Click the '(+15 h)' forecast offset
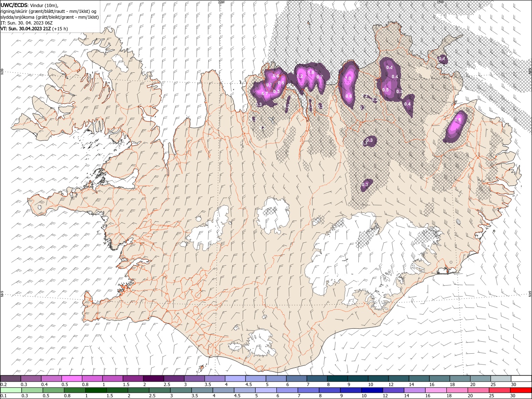 [x=60, y=29]
